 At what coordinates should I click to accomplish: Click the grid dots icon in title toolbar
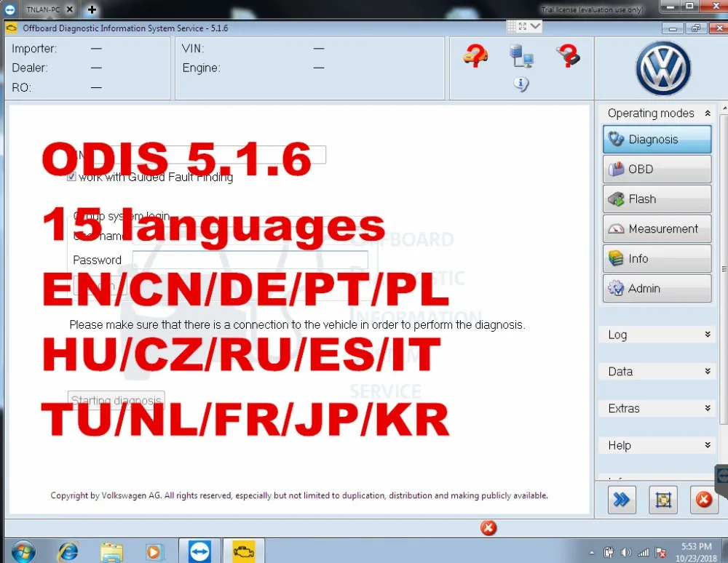click(x=511, y=26)
